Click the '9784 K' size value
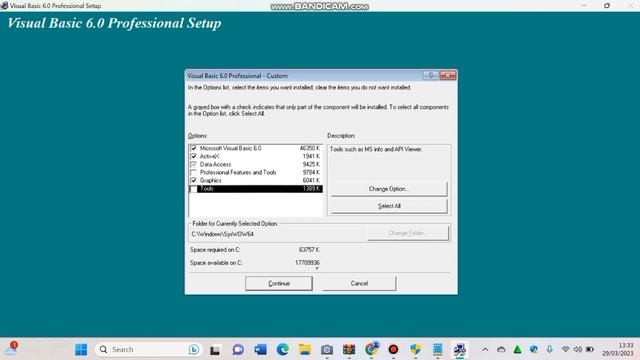The width and height of the screenshot is (640, 360). point(311,173)
